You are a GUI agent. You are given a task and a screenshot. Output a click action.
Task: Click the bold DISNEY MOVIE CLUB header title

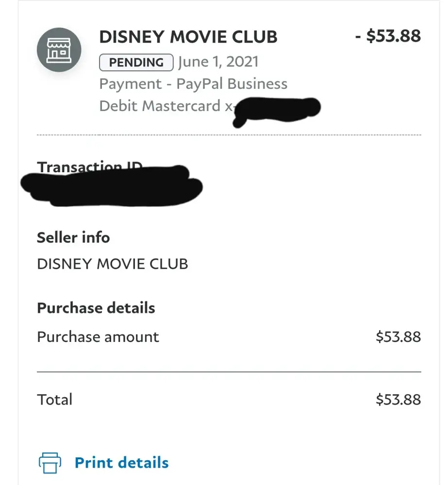188,37
